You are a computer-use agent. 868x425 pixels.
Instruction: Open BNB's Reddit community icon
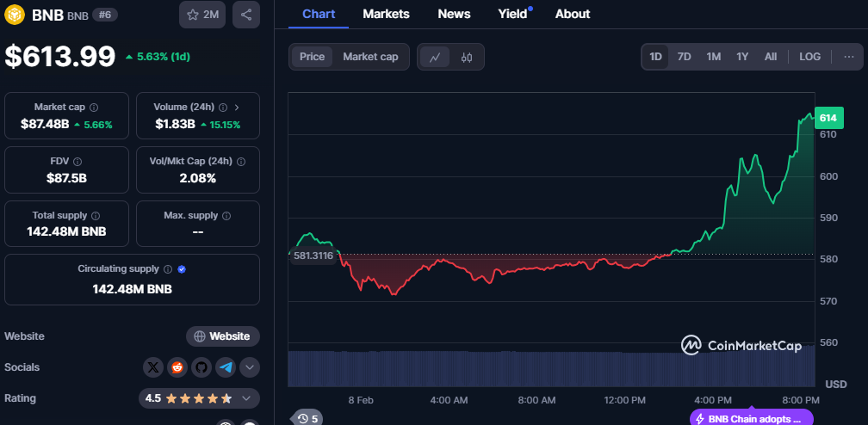[x=177, y=367]
